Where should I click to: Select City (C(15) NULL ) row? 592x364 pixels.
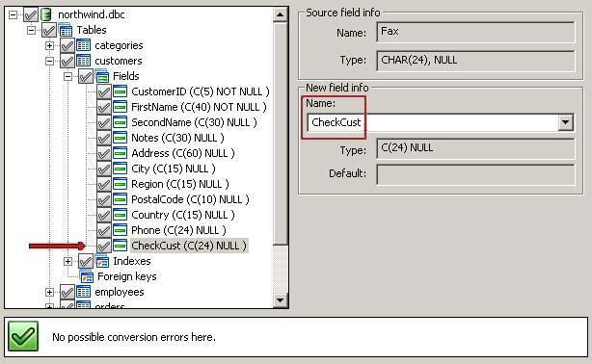(x=174, y=169)
